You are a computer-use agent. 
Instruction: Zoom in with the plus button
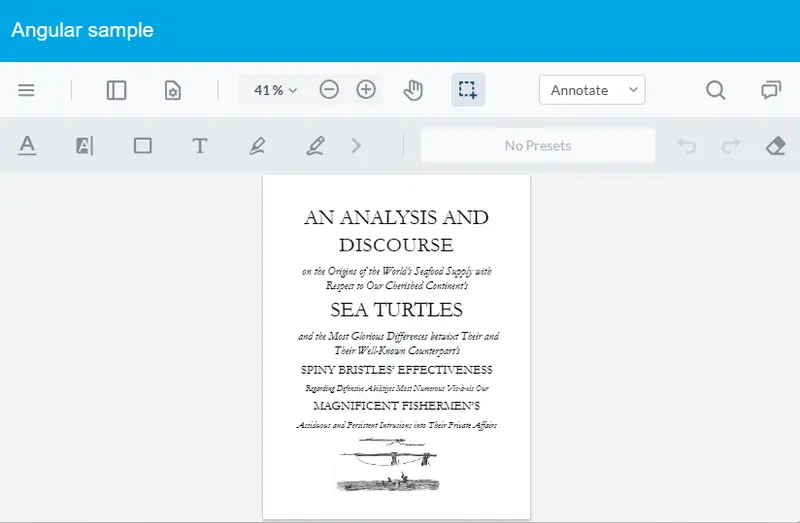pyautogui.click(x=366, y=90)
